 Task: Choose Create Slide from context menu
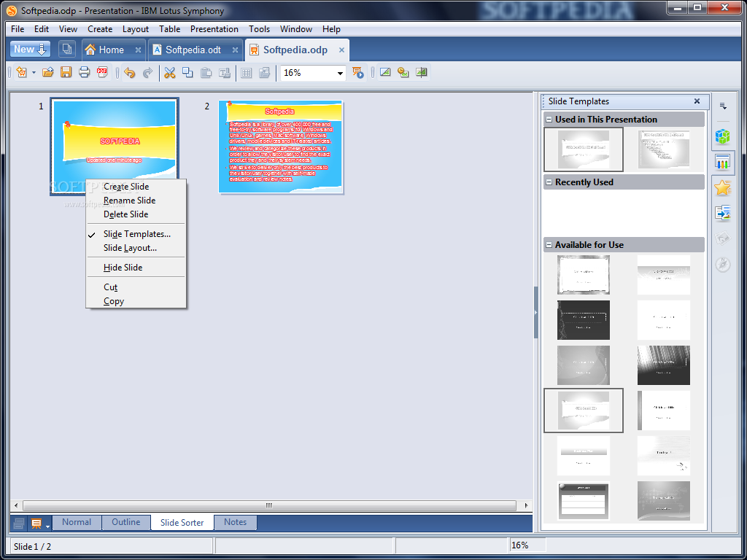(x=136, y=187)
